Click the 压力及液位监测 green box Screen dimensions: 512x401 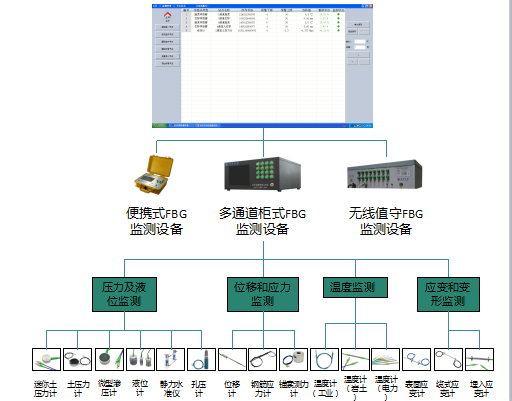click(124, 294)
